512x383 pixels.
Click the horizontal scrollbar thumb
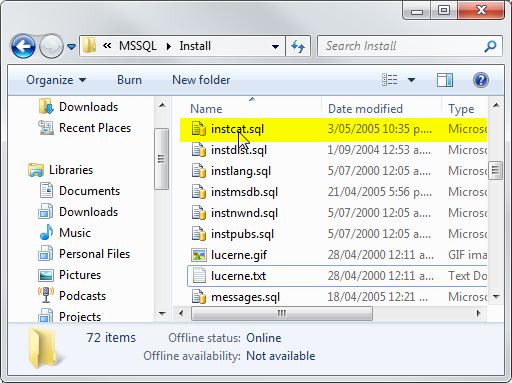(x=282, y=313)
